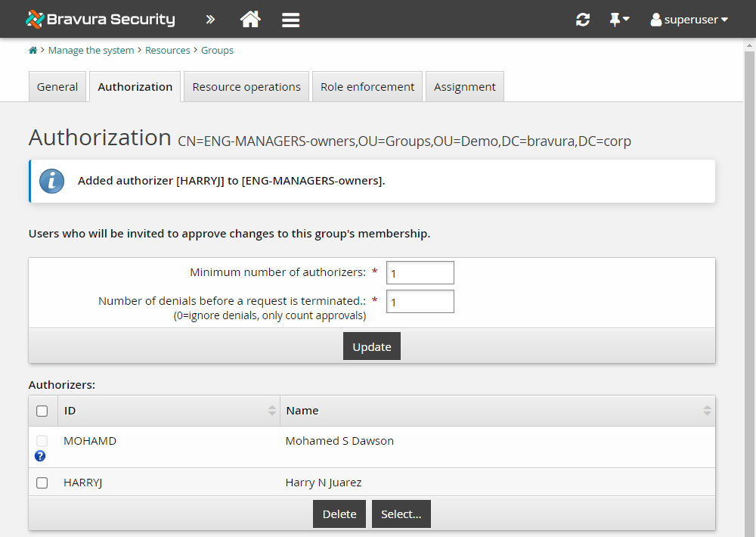Select all authorizers with the header checkbox
Viewport: 756px width, 537px height.
click(42, 411)
